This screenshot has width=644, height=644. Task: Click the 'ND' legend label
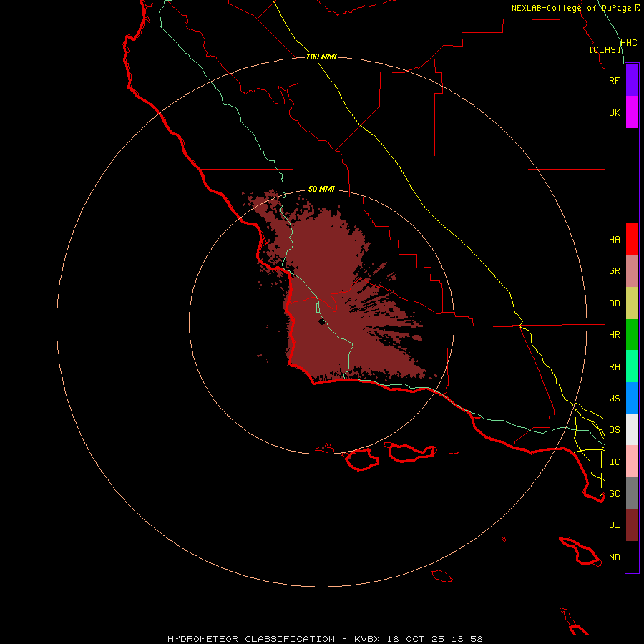point(614,557)
